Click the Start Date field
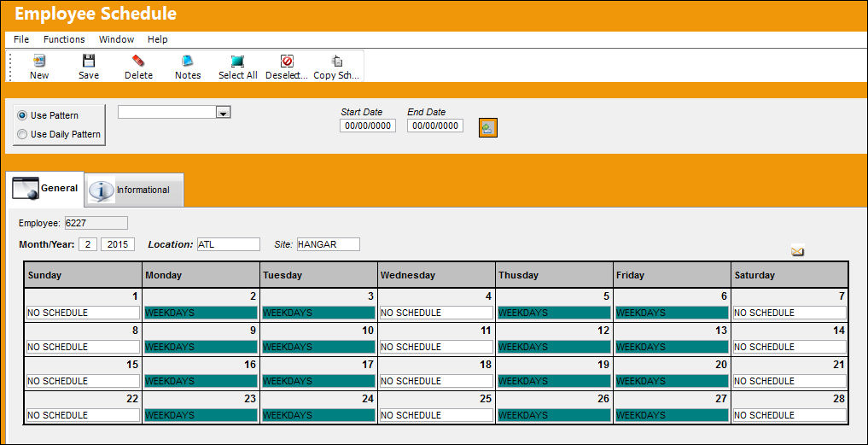This screenshot has width=868, height=445. tap(368, 126)
